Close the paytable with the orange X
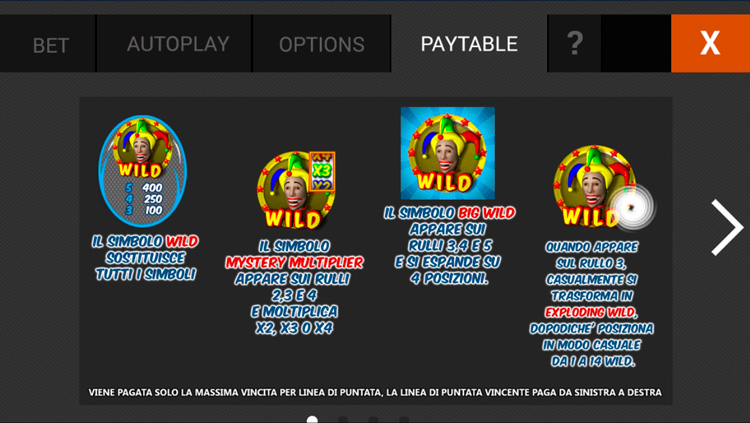The width and height of the screenshot is (750, 423). click(x=710, y=44)
